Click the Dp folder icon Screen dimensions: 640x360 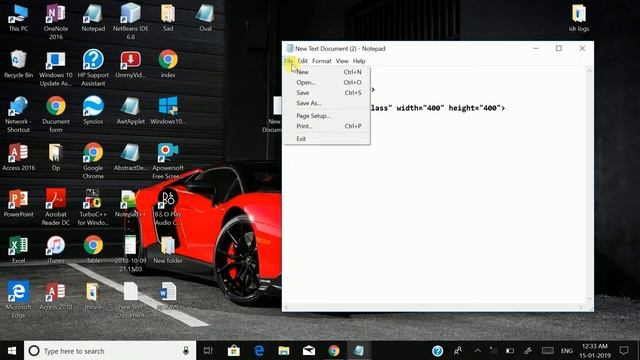pos(56,157)
